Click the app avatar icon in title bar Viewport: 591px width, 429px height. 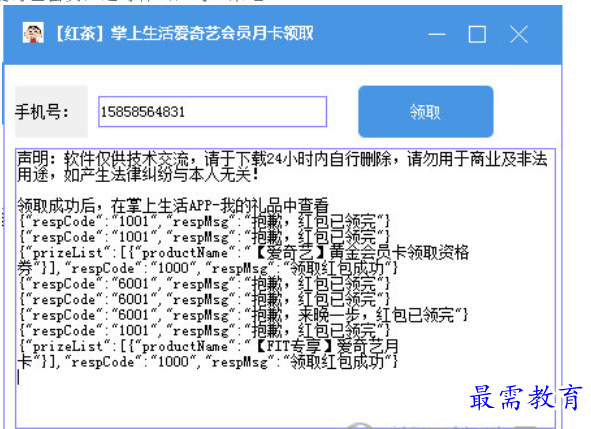pos(33,33)
